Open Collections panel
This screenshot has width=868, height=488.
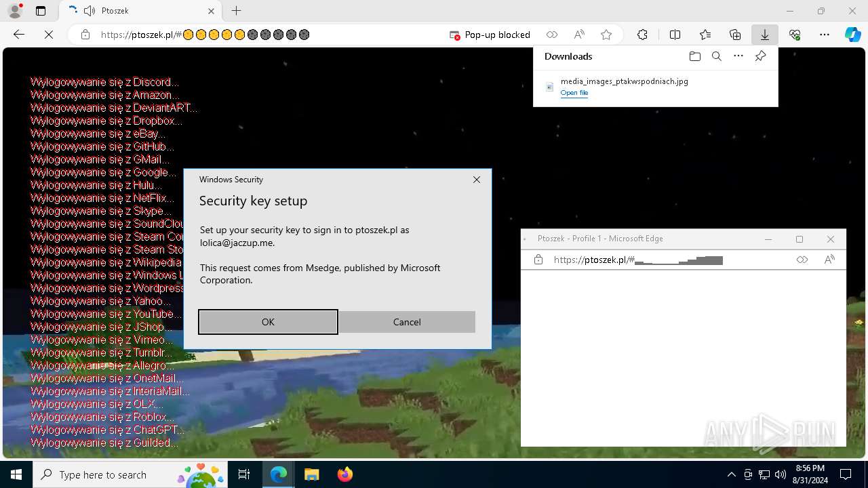click(x=735, y=35)
